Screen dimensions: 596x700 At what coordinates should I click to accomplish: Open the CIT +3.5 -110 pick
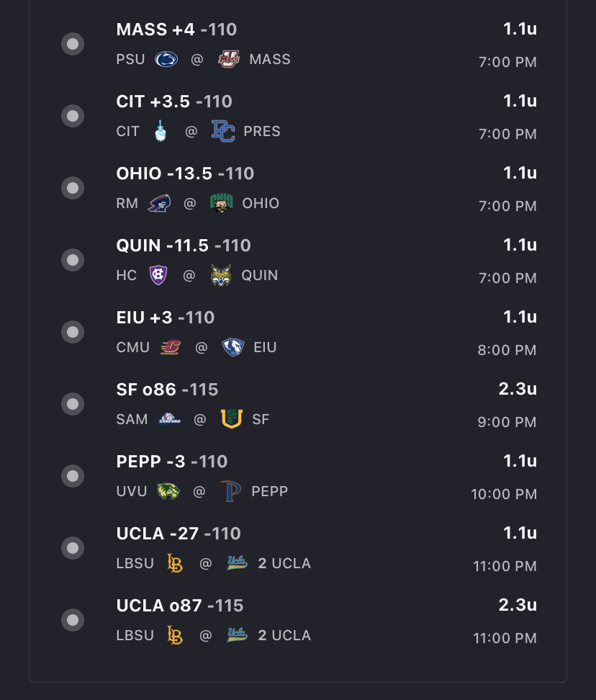(x=174, y=102)
